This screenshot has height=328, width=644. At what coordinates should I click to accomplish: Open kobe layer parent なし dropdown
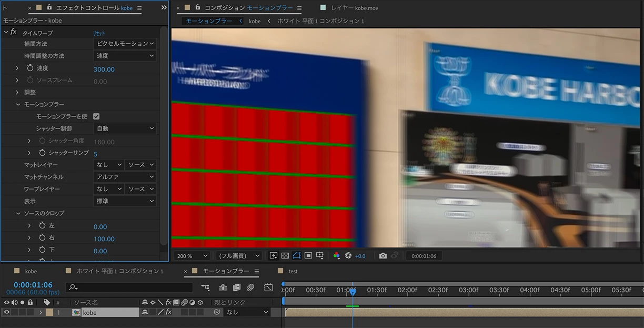[247, 312]
